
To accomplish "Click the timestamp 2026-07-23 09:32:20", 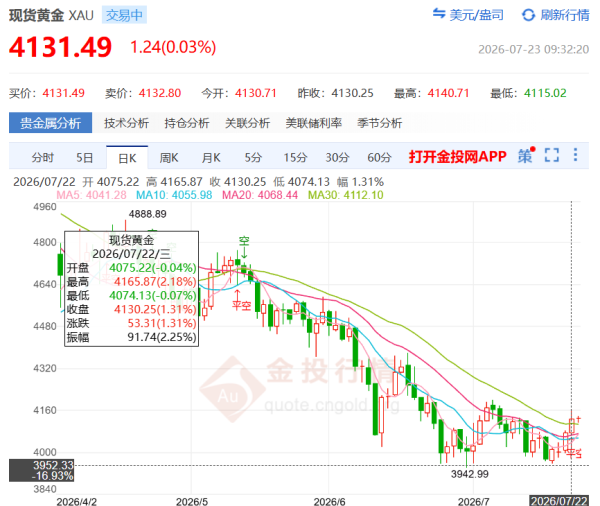I will 533,49.
